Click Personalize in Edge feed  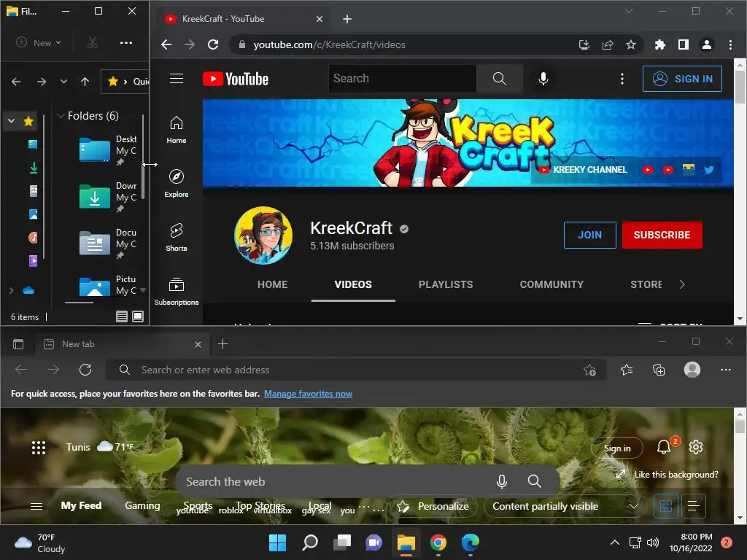432,506
